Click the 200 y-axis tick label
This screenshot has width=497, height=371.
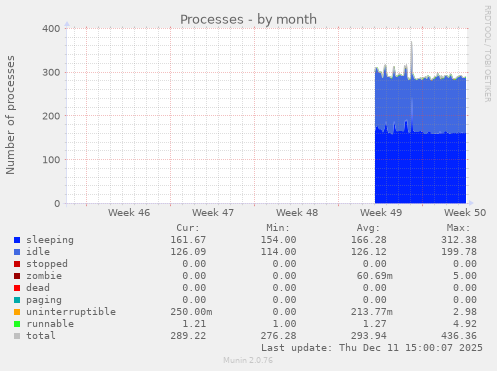[51, 116]
